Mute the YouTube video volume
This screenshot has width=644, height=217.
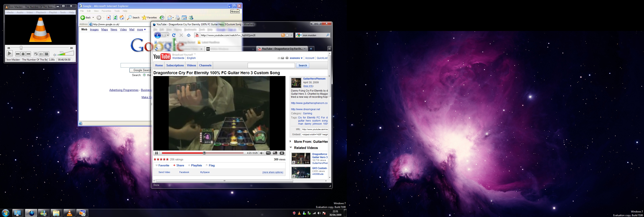(x=262, y=153)
